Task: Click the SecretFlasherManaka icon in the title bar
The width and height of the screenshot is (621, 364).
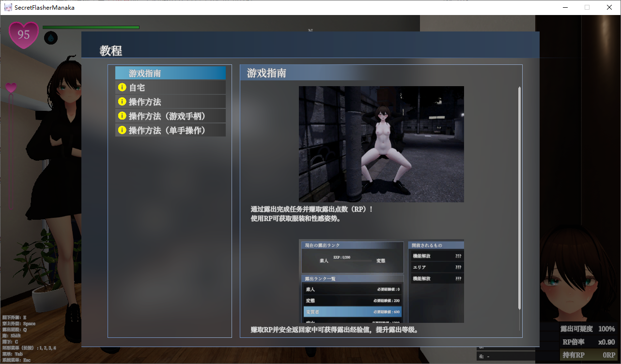Action: (x=8, y=7)
